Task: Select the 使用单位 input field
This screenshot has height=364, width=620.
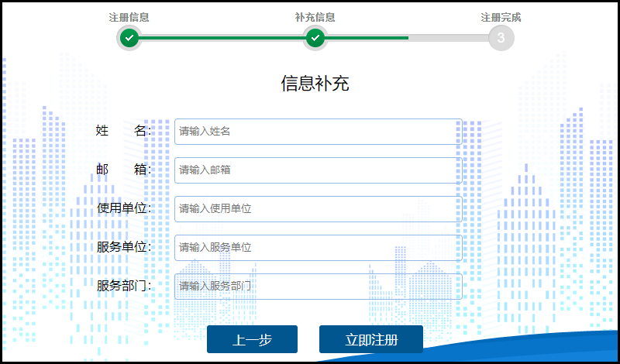Action: (x=319, y=209)
